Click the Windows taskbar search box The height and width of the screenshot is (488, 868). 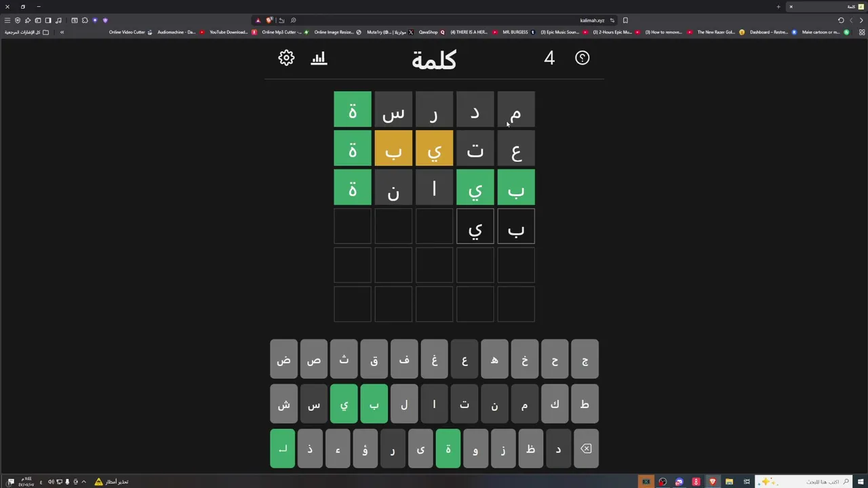pos(802,481)
